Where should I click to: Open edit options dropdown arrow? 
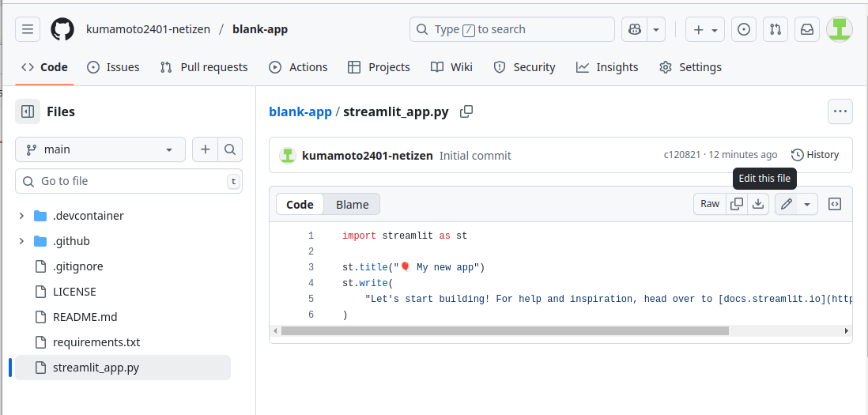point(807,204)
